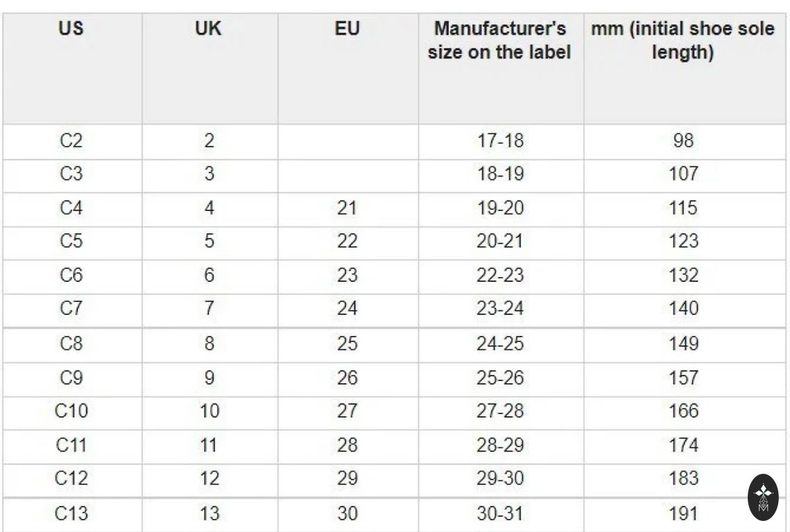Click the 98 mm sole length cell
Screen dimensions: 790x532
683,141
